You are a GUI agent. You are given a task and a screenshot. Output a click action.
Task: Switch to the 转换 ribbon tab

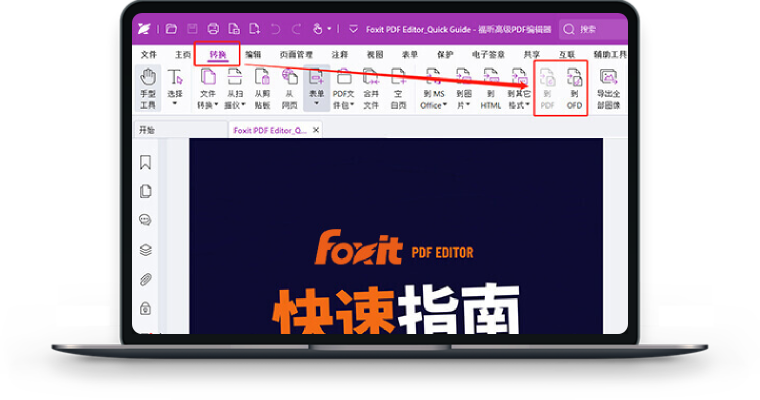[217, 54]
